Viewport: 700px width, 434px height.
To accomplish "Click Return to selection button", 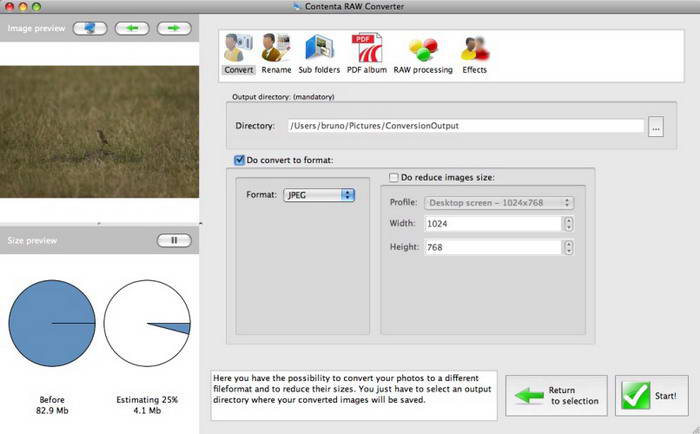I will tap(556, 396).
